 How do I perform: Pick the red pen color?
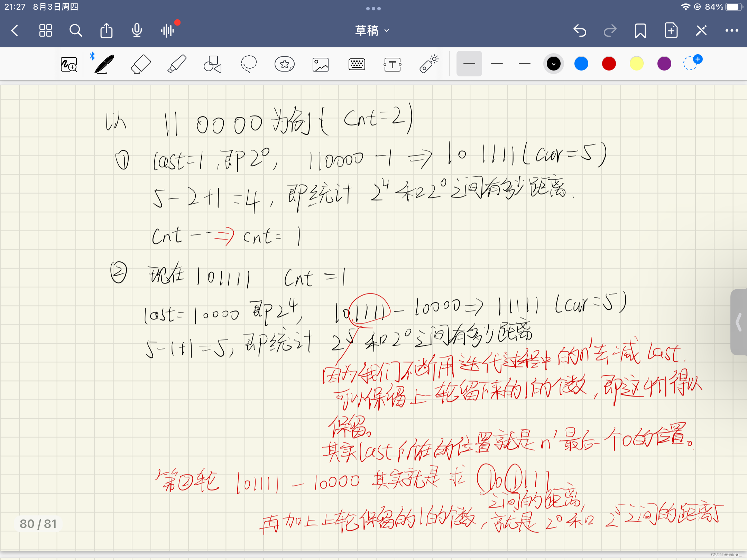[609, 64]
